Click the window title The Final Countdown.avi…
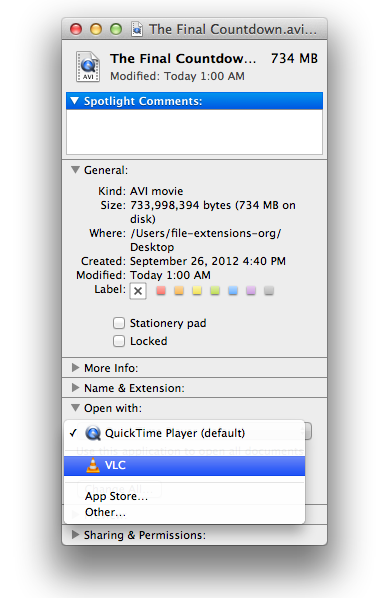384x598 pixels. coord(233,29)
